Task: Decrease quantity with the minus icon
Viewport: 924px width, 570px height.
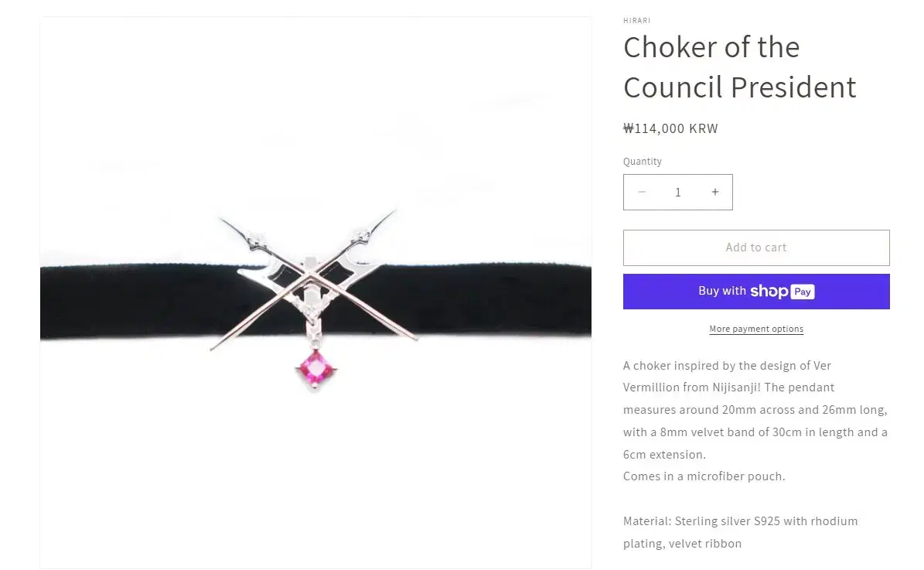Action: 642,192
